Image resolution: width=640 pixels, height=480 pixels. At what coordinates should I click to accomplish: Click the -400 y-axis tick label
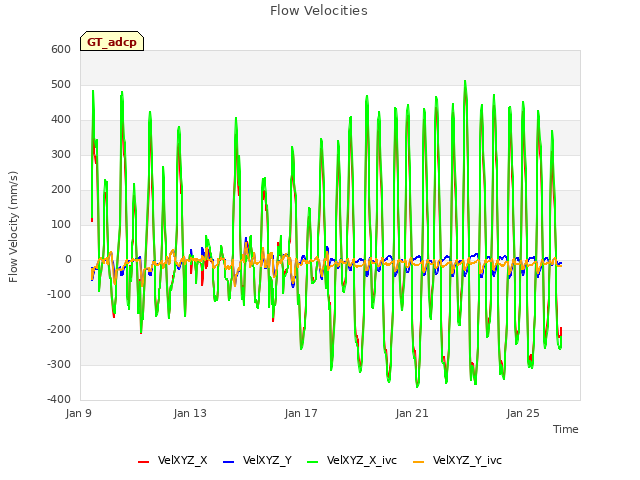(x=59, y=399)
